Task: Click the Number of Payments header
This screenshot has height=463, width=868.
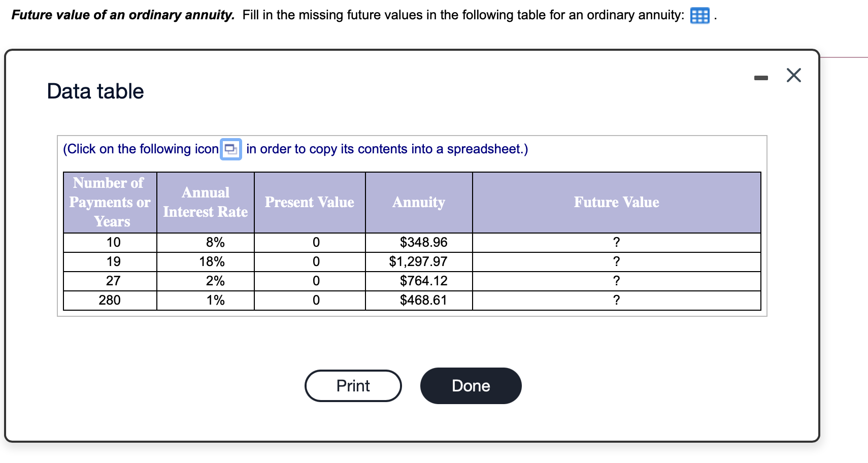Action: 110,203
